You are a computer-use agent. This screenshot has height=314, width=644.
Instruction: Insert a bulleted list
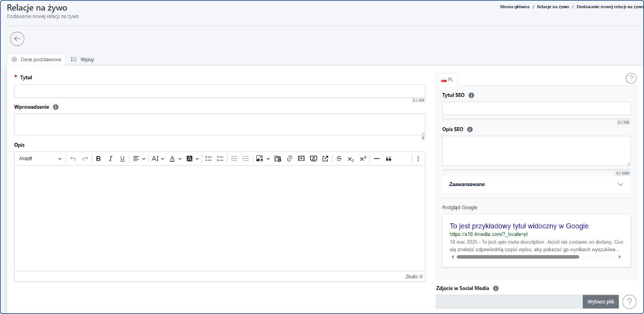click(x=208, y=159)
